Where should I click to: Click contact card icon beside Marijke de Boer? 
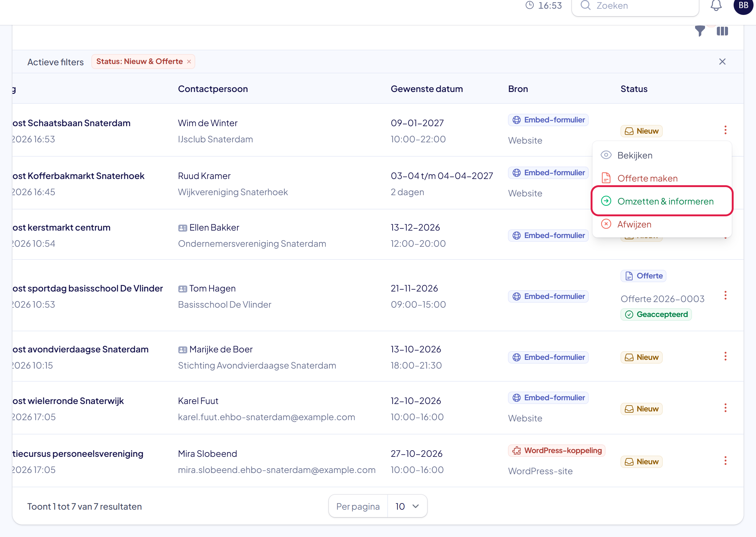(x=182, y=350)
